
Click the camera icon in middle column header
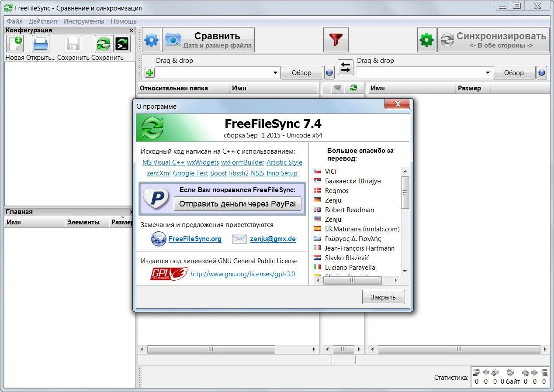tap(337, 88)
